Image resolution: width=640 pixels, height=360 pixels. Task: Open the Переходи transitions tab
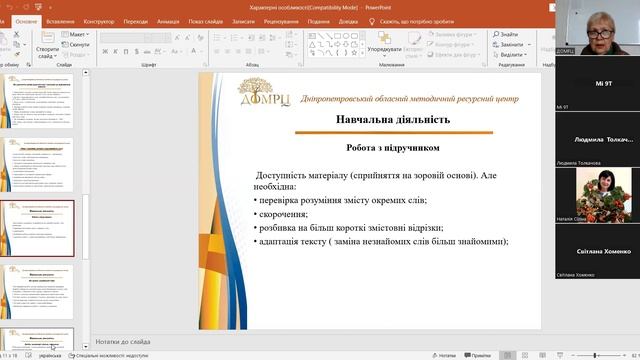(136, 22)
